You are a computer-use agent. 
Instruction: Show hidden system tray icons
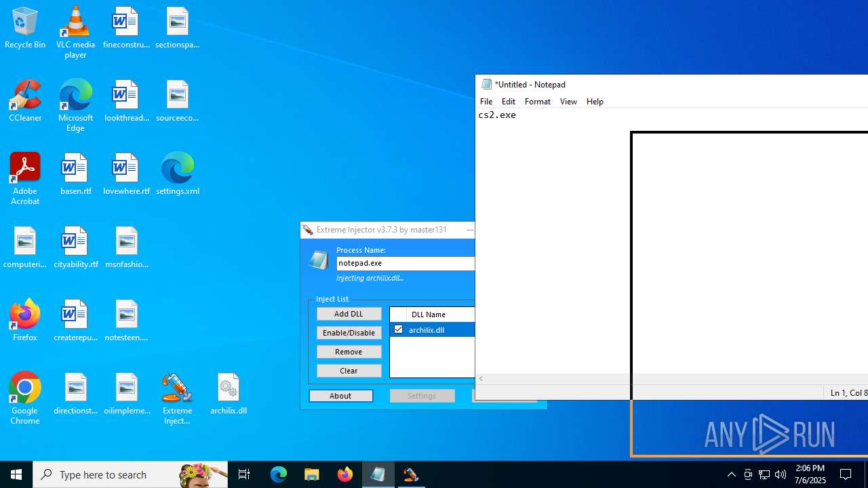point(731,474)
